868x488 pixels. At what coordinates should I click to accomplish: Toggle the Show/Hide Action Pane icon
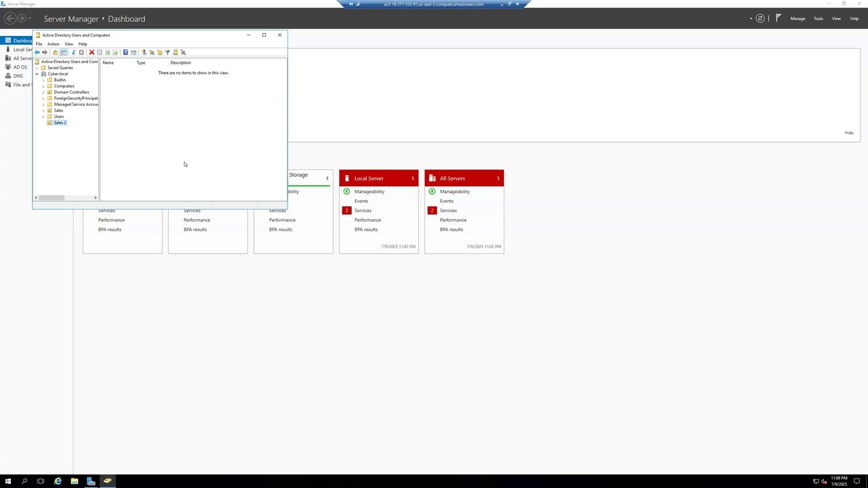pyautogui.click(x=134, y=52)
